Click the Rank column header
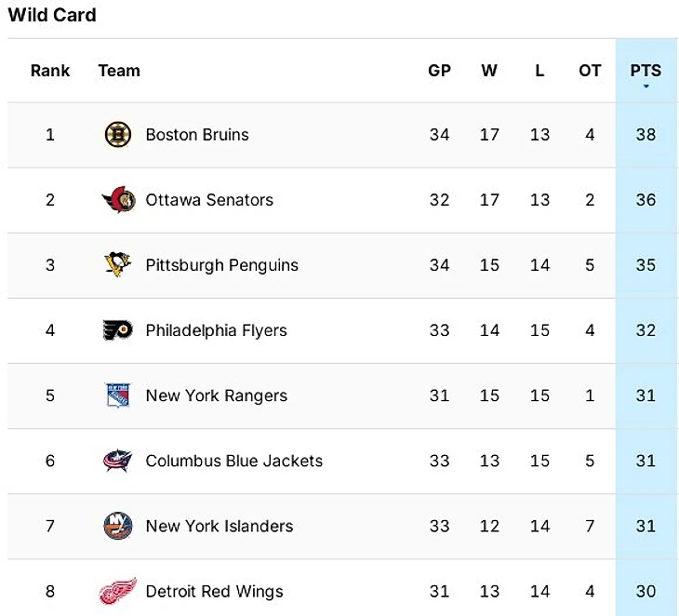This screenshot has height=616, width=679. click(x=50, y=71)
